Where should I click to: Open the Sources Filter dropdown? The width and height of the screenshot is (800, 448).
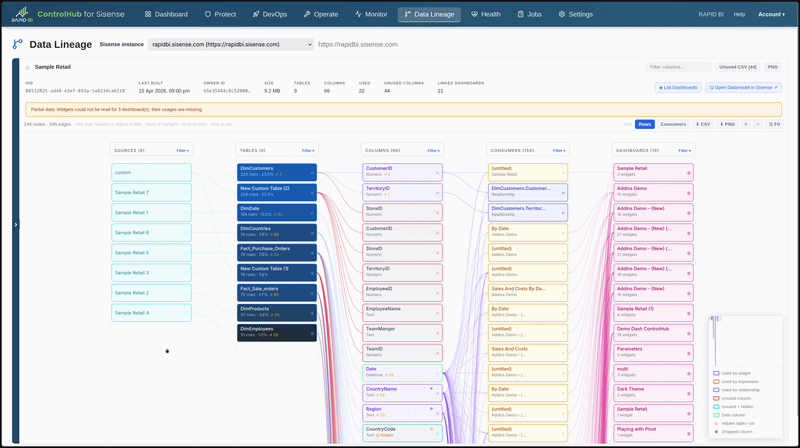[183, 151]
